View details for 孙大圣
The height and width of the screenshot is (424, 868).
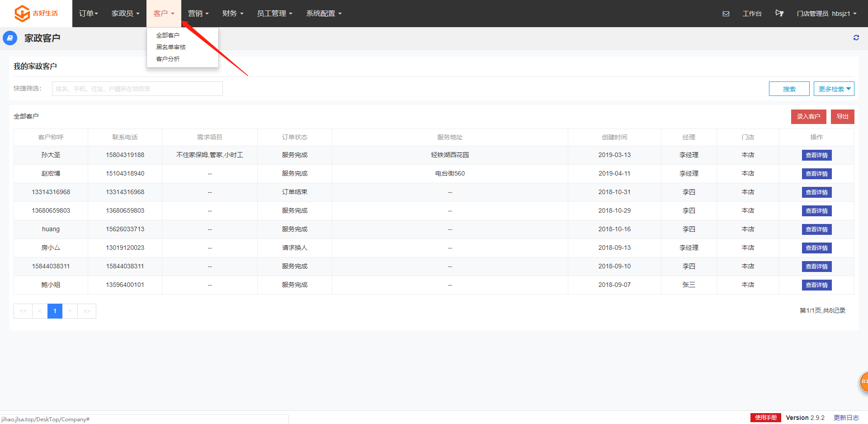816,155
